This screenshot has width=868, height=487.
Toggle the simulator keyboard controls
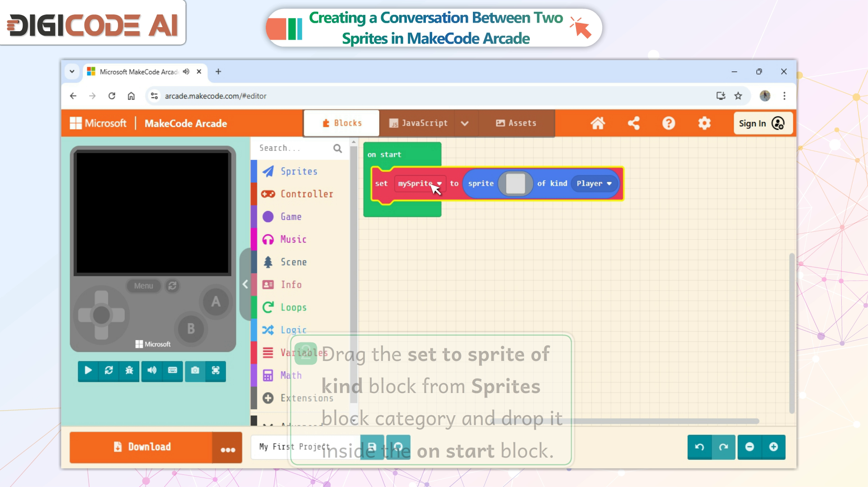coord(172,370)
